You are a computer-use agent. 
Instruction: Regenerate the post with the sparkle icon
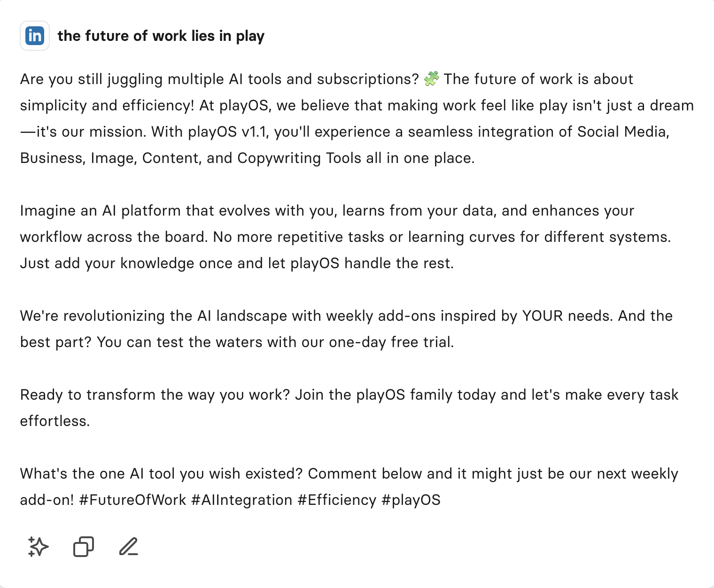point(38,547)
